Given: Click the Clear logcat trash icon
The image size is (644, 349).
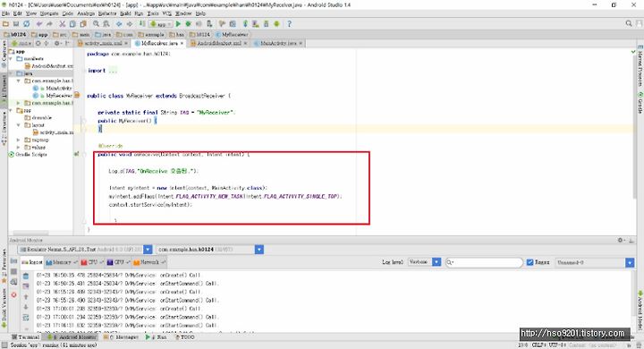Looking at the screenshot, I should 25,276.
